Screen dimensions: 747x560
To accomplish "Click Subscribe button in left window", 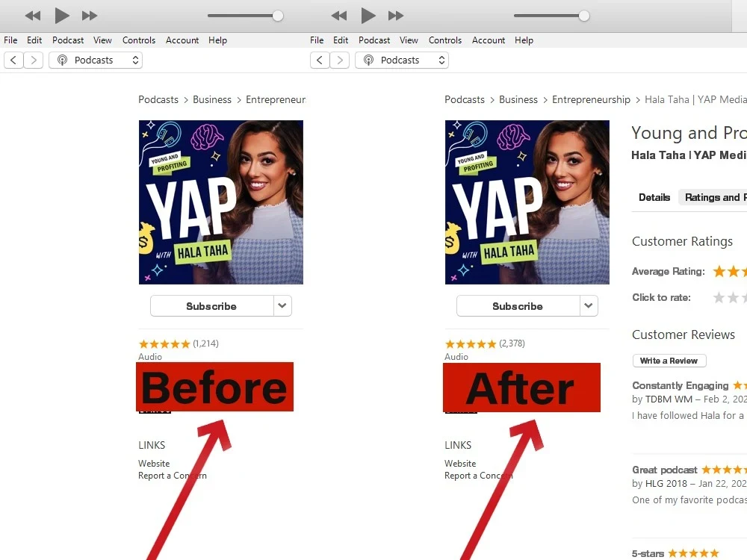I will pos(211,306).
